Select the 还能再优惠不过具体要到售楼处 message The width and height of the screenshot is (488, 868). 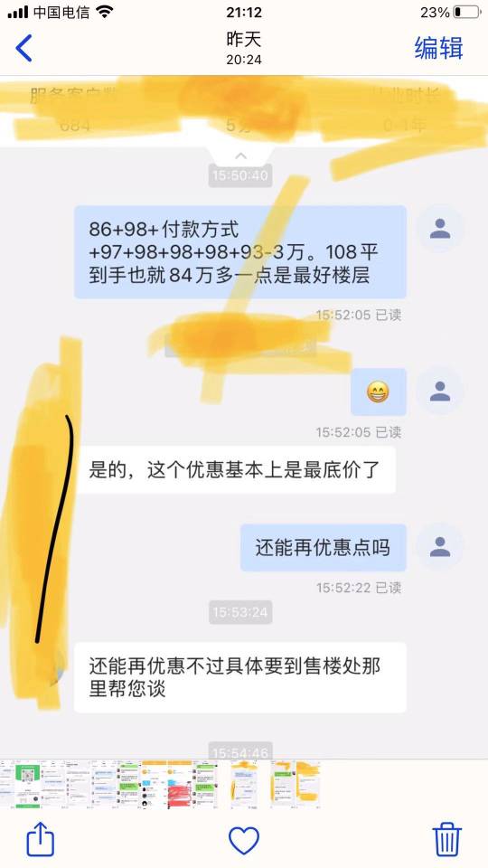[x=240, y=677]
